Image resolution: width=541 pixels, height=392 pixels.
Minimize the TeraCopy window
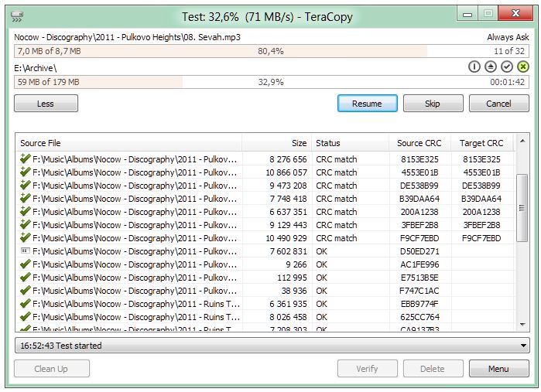[x=467, y=14]
